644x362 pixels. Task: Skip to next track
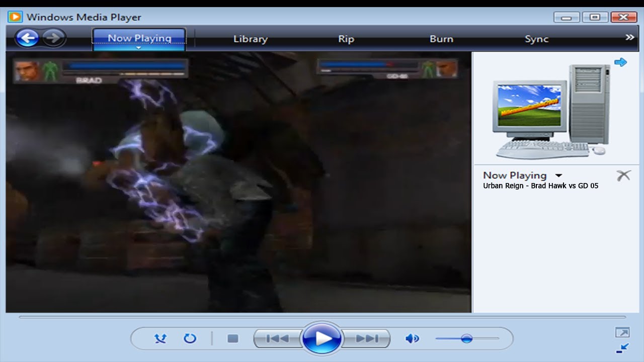[367, 338]
